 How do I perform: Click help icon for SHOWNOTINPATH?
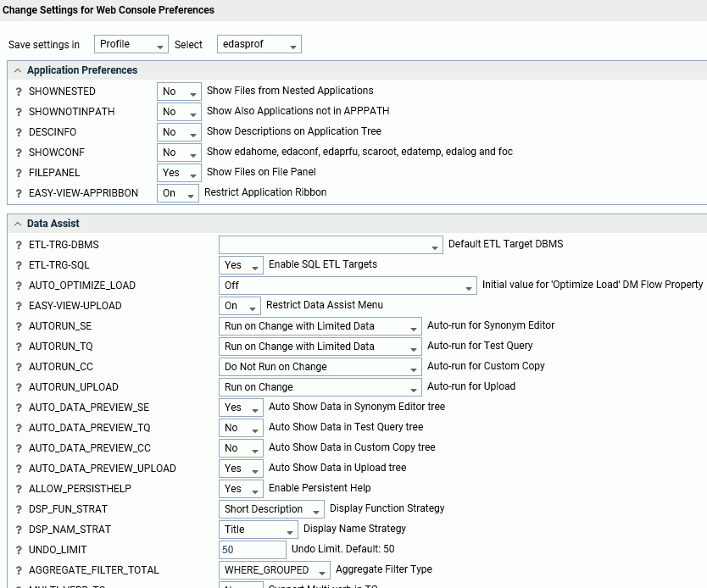coord(19,112)
